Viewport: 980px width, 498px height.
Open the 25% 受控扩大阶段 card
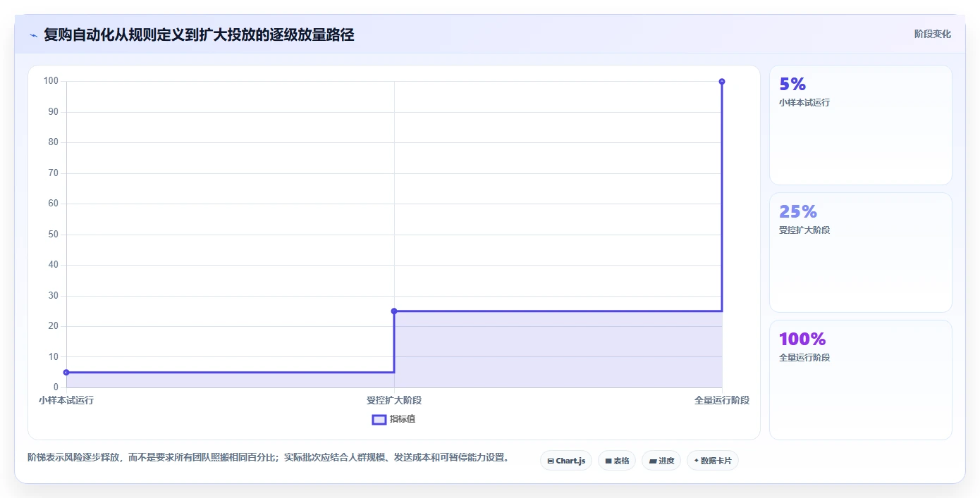tap(860, 253)
